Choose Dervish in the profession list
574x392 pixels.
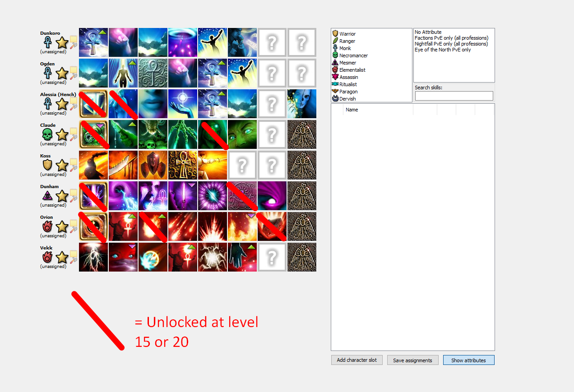(x=347, y=99)
